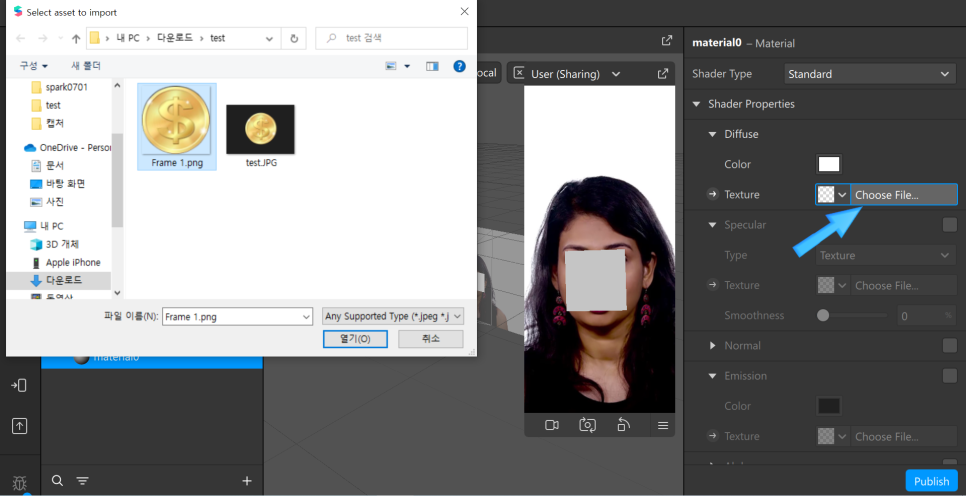The width and height of the screenshot is (966, 496).
Task: Click the Diffuse Texture arrow icon
Action: coord(713,195)
